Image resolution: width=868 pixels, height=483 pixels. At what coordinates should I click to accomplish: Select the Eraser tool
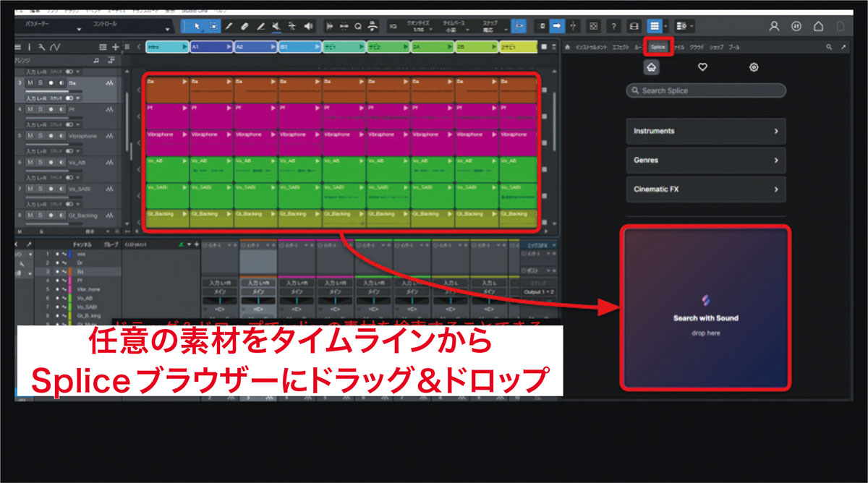[244, 26]
